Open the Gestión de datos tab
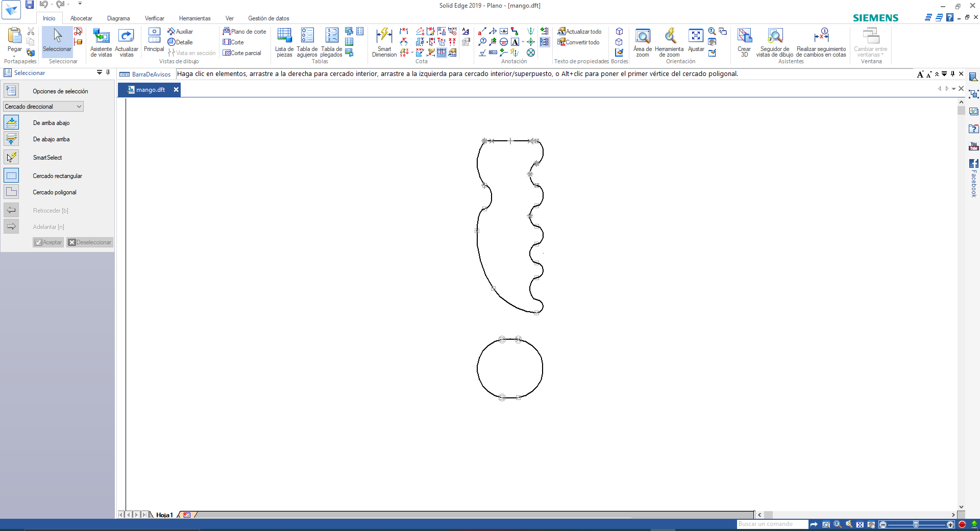 tap(269, 18)
